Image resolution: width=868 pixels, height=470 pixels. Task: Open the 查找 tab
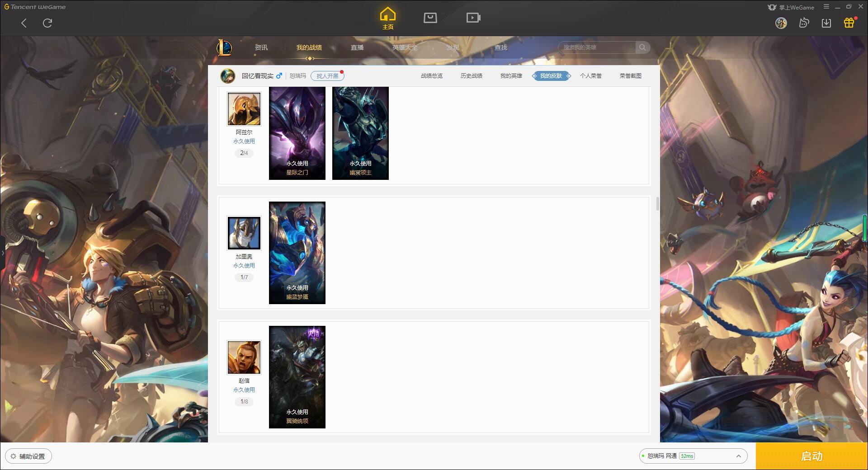click(x=501, y=47)
